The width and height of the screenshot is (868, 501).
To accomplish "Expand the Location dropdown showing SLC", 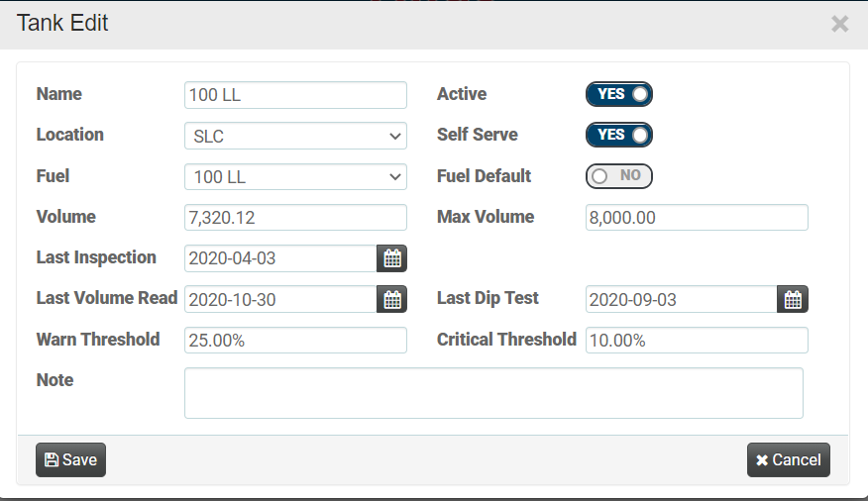I will (x=295, y=136).
